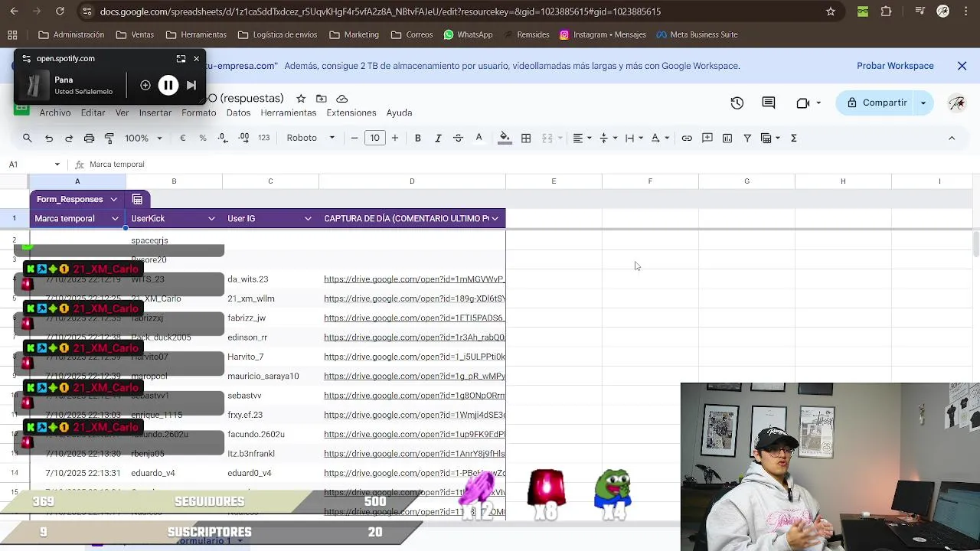Open the functions sigma menu
Viewport: 980px width, 551px height.
coord(794,138)
